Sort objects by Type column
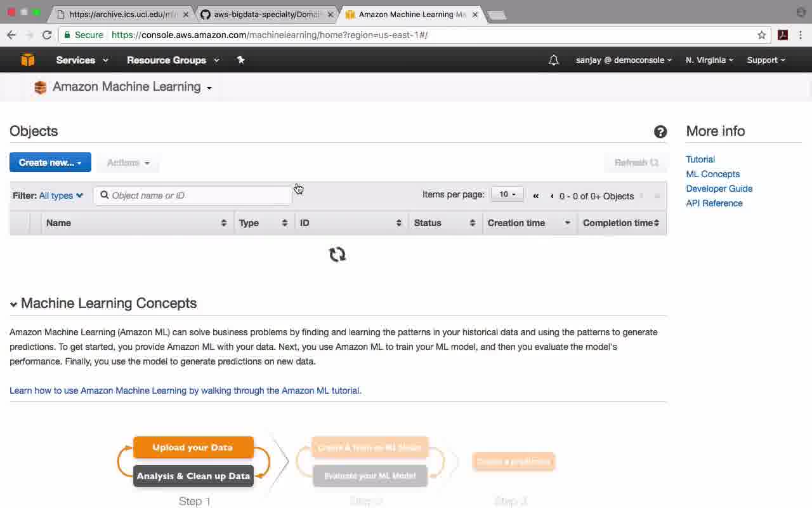 [264, 223]
